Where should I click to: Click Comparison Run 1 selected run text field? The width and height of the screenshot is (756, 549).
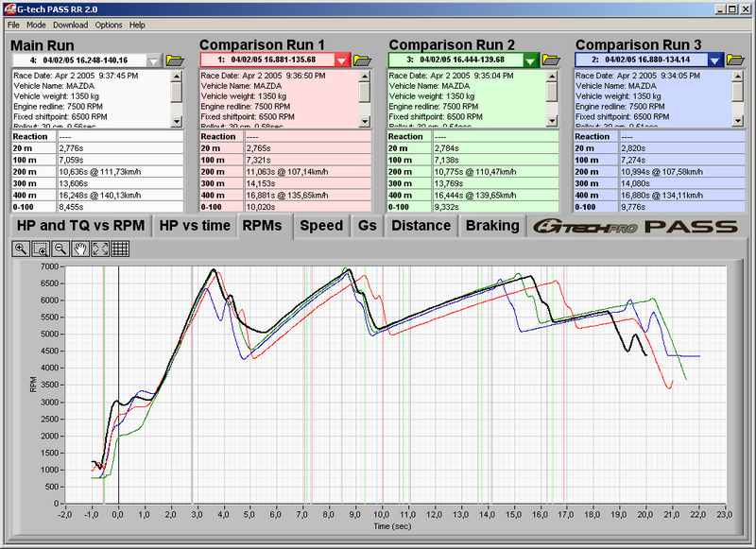pos(267,60)
